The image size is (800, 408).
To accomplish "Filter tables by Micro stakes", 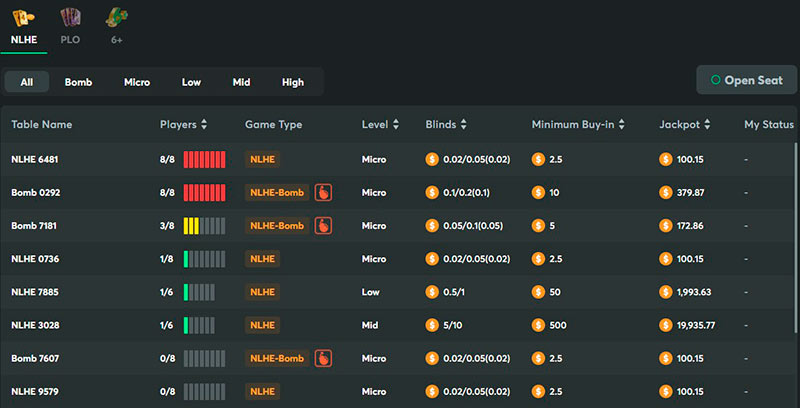I will [x=137, y=82].
